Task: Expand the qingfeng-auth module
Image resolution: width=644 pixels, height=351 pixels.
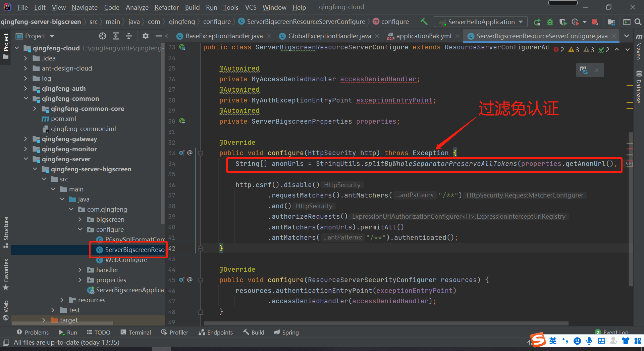Action: [x=25, y=89]
